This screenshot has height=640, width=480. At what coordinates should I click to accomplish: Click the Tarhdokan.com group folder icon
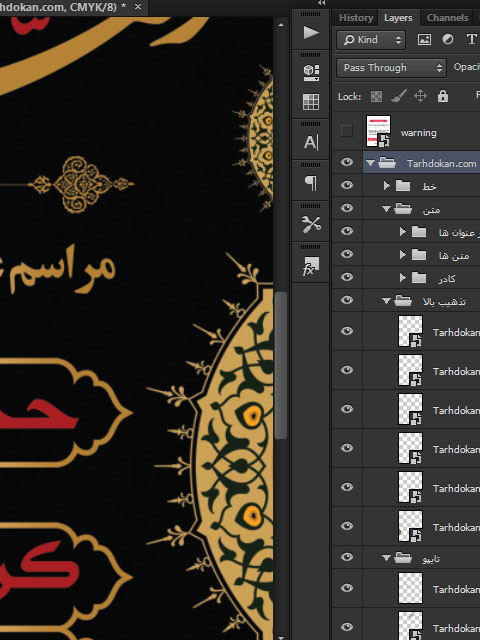[x=387, y=163]
